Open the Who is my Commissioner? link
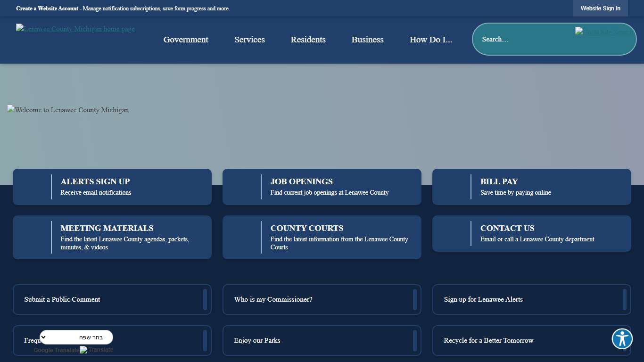The width and height of the screenshot is (644, 362). [272, 299]
